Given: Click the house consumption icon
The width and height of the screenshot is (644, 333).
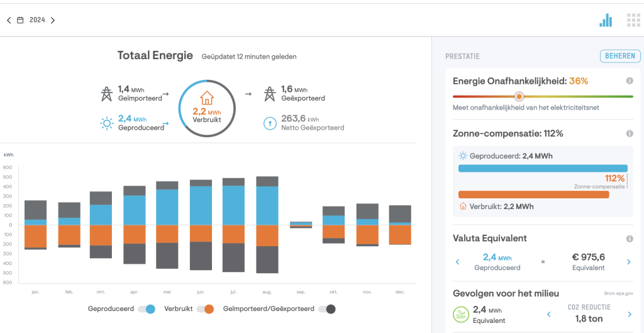Looking at the screenshot, I should (207, 98).
